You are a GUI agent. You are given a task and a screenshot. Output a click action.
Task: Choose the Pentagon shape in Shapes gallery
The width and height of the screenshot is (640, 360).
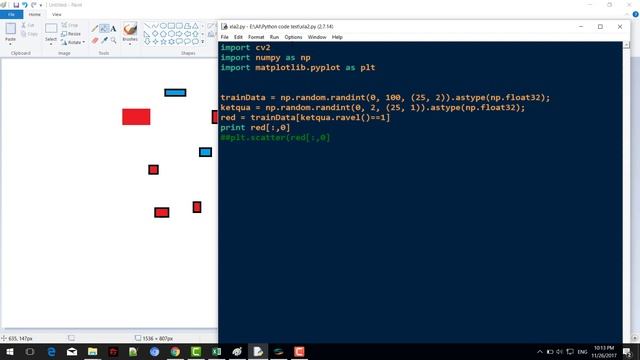163,34
